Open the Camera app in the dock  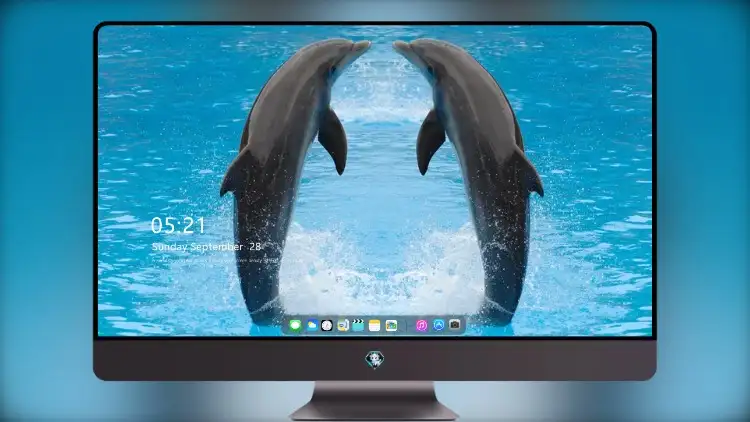point(455,325)
